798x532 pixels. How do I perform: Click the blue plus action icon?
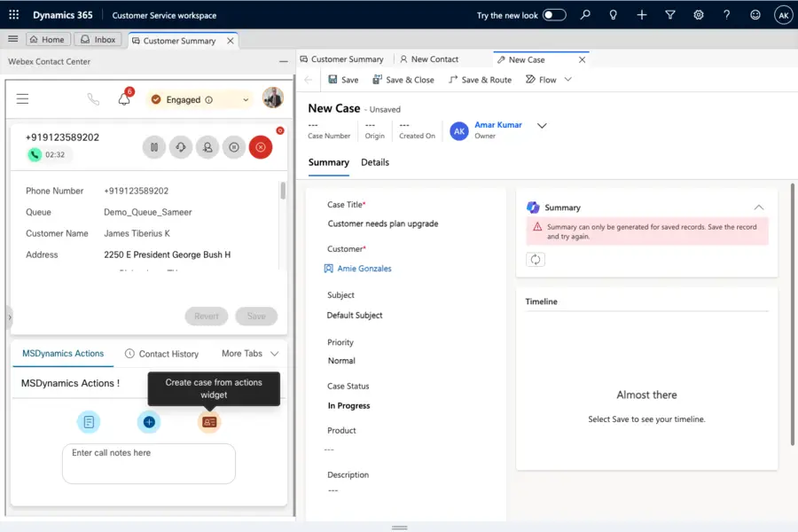(149, 422)
